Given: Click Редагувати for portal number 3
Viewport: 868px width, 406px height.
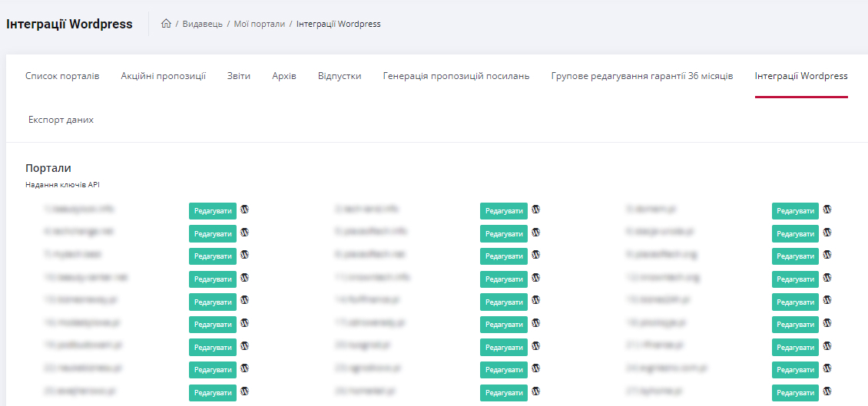Looking at the screenshot, I should tap(796, 211).
